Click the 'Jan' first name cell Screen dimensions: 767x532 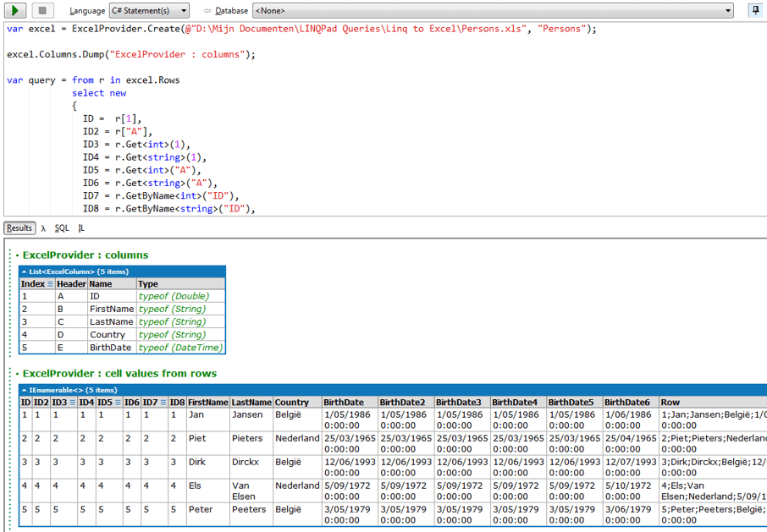point(208,420)
